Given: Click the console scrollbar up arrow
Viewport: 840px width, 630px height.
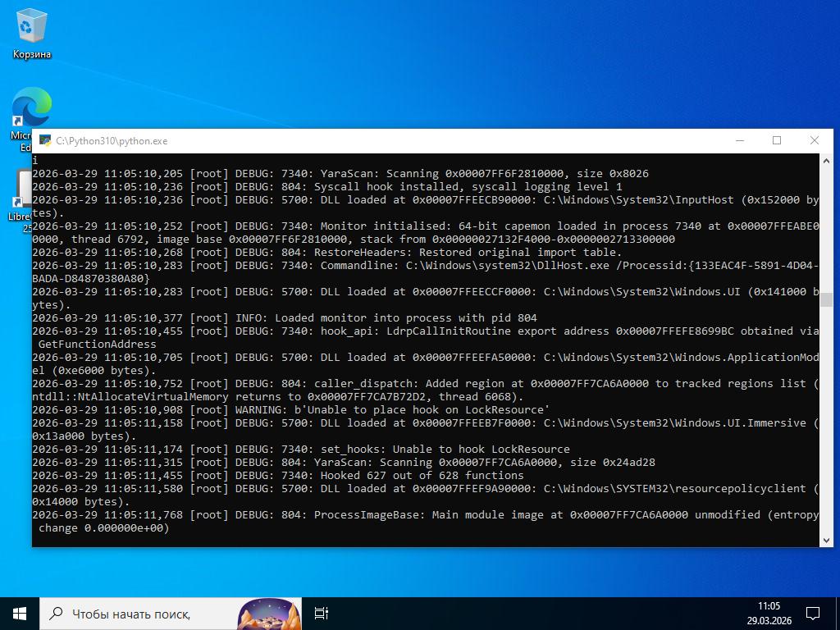Looking at the screenshot, I should [x=826, y=161].
